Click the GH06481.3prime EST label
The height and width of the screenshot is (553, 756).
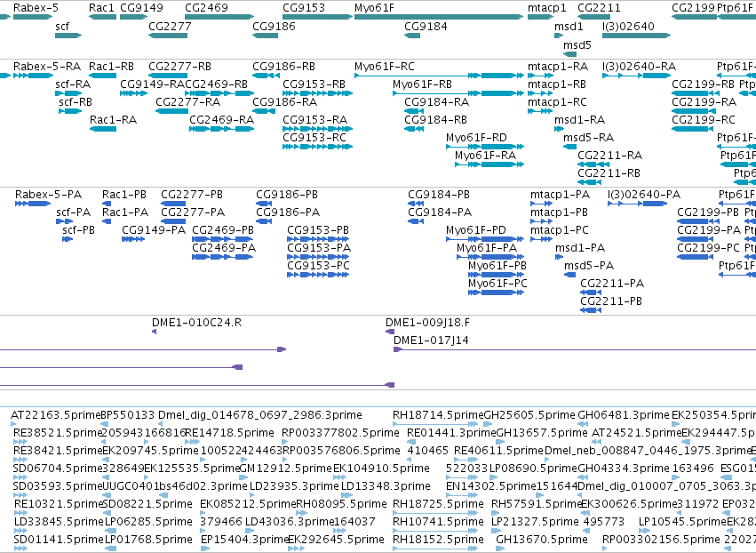click(x=624, y=415)
